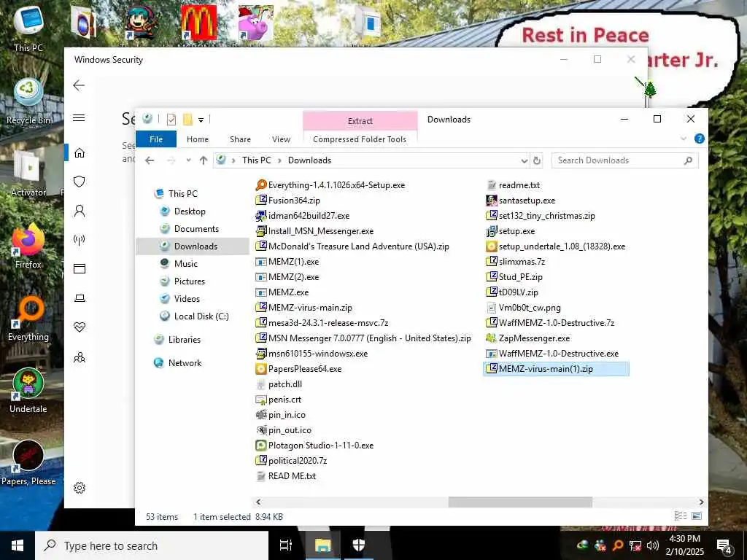Open the File Explorer taskbar icon
Screen dimensions: 747x560
(x=322, y=545)
